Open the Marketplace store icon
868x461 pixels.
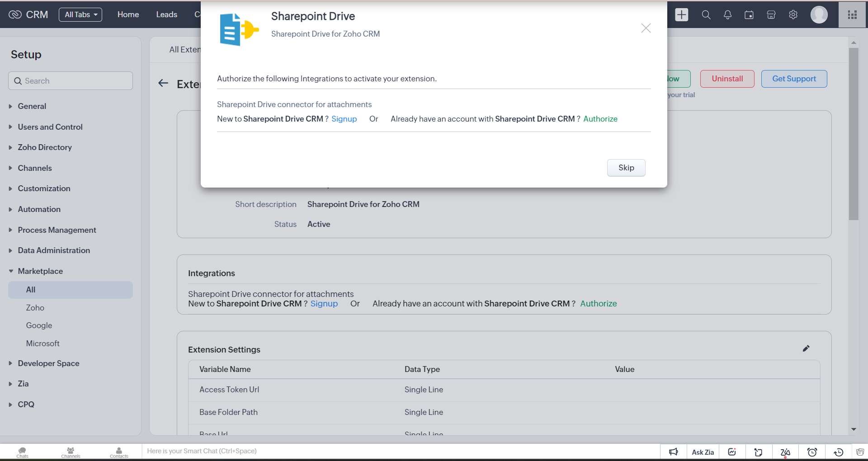pos(771,15)
